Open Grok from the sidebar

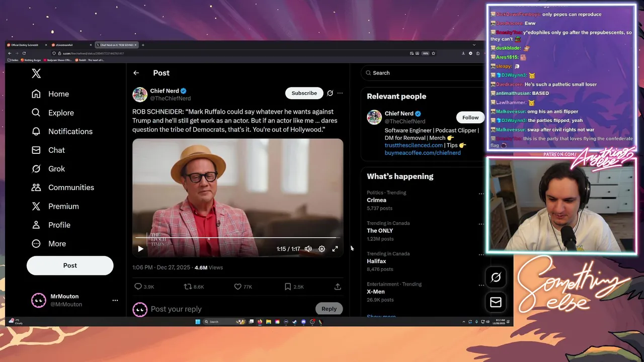(x=48, y=168)
